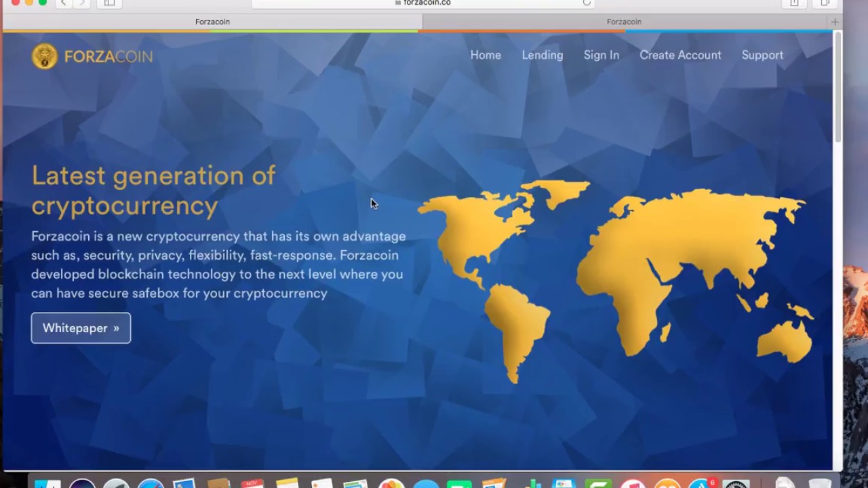Open System Preferences in the Dock
Screen dimensions: 868x488
coord(736,484)
